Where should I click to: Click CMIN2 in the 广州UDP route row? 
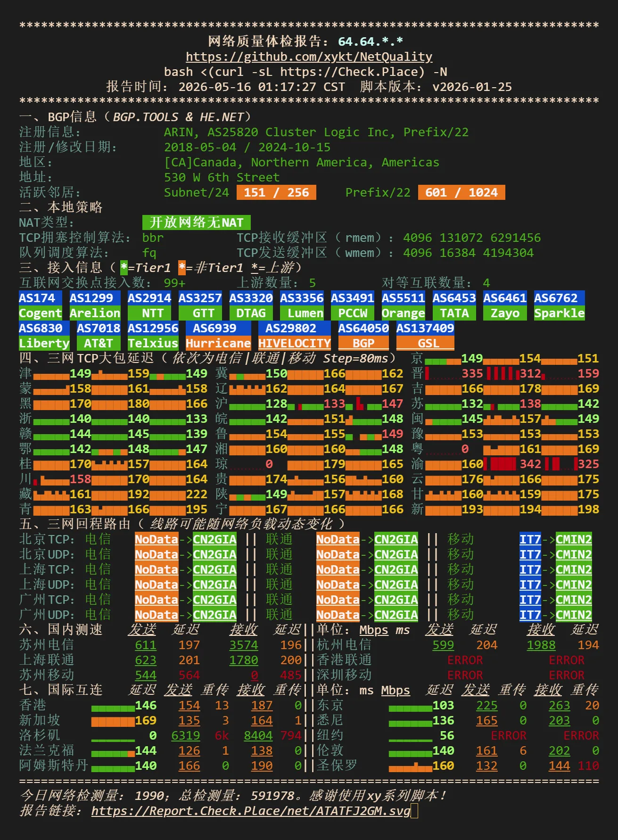(x=574, y=615)
